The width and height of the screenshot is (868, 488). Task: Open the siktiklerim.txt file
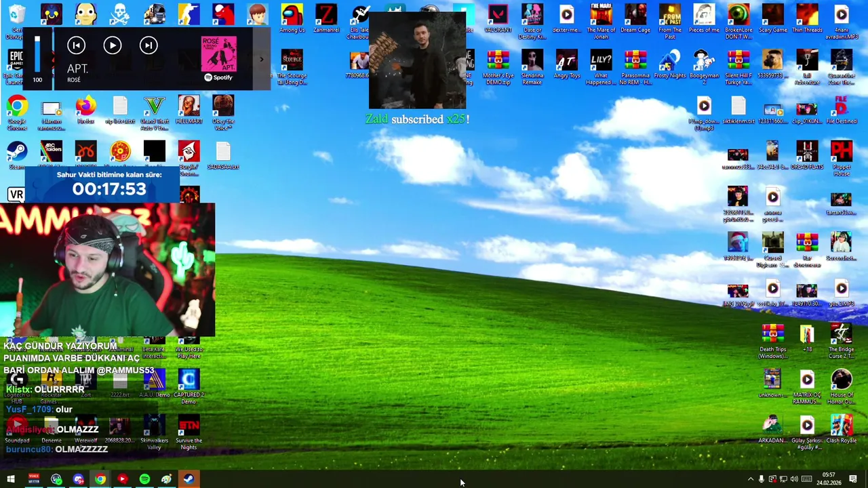(x=738, y=110)
